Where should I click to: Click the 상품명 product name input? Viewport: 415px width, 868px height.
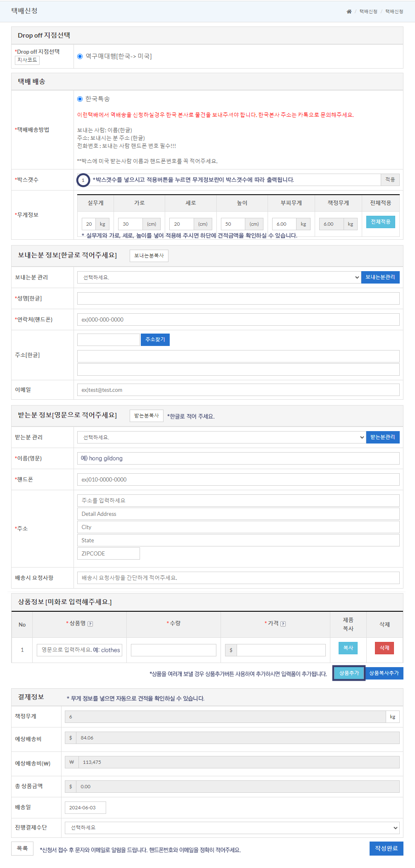79,650
